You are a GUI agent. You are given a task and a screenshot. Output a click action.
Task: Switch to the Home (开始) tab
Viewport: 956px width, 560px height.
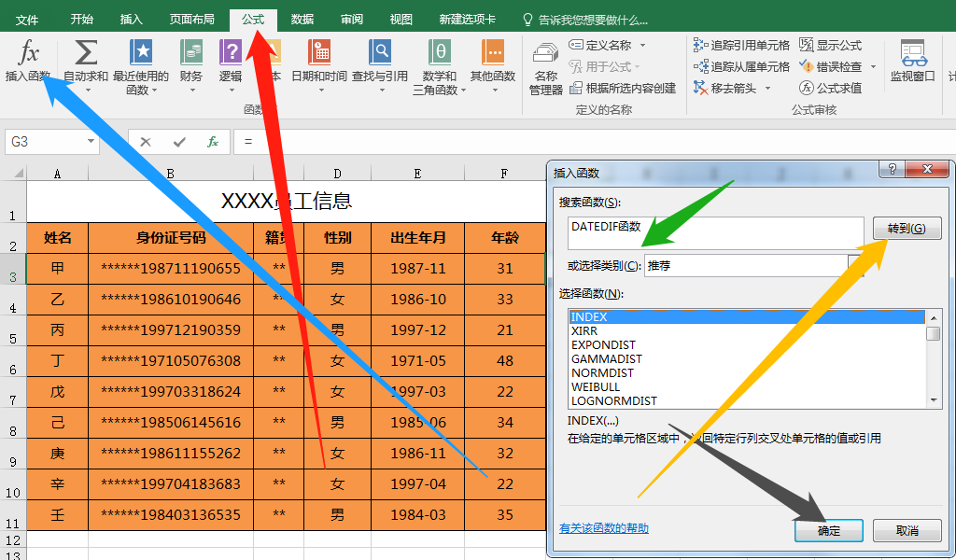82,20
